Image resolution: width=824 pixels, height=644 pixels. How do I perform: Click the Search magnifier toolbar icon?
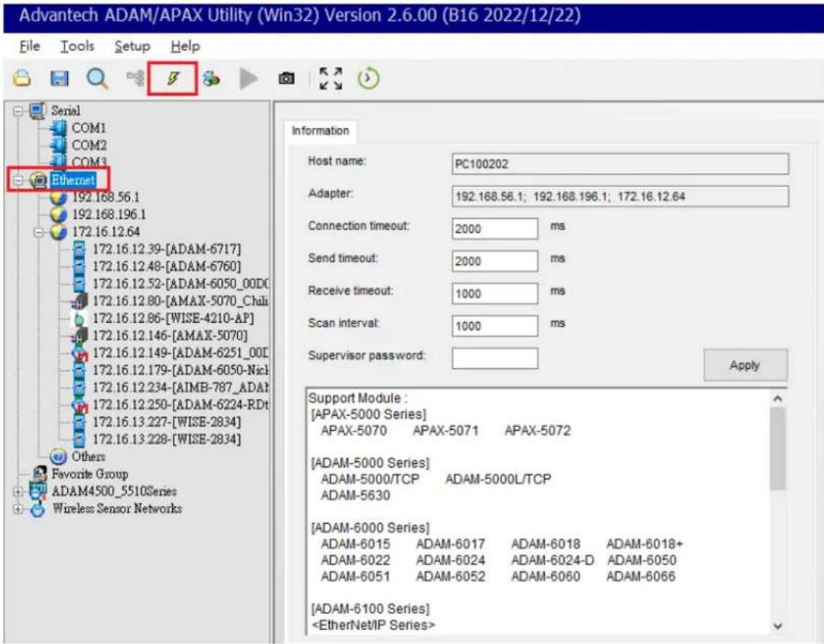coord(97,79)
